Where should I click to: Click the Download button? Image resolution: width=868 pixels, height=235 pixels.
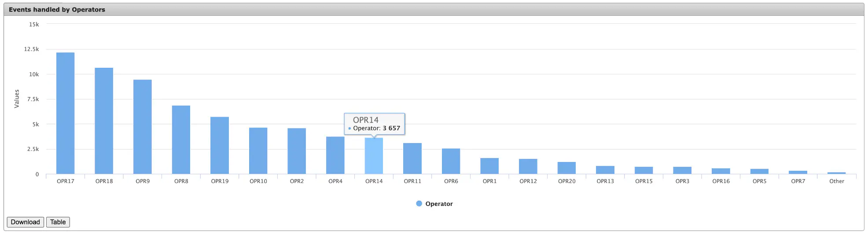pos(25,222)
